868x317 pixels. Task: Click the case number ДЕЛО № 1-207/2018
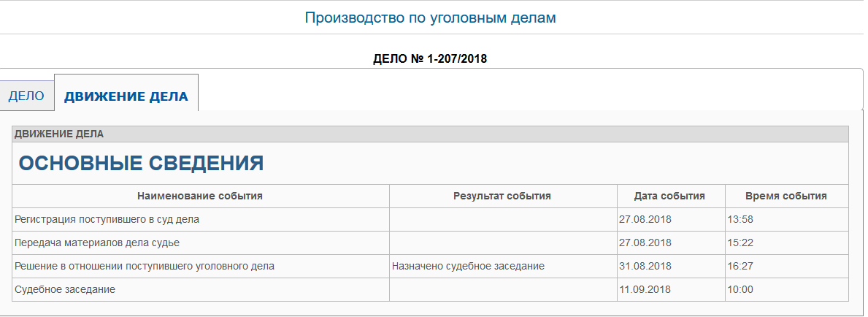(x=430, y=58)
